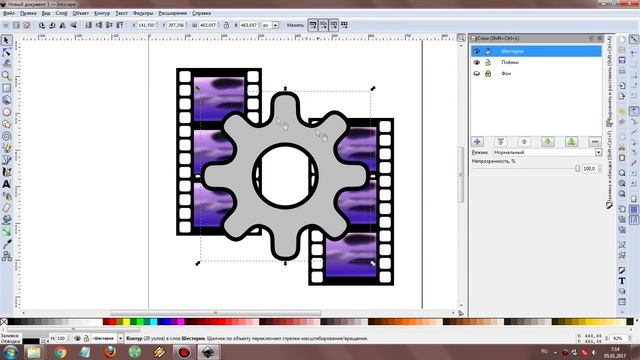Click Lower layer to bottom button
The width and height of the screenshot is (640, 360).
click(x=572, y=142)
